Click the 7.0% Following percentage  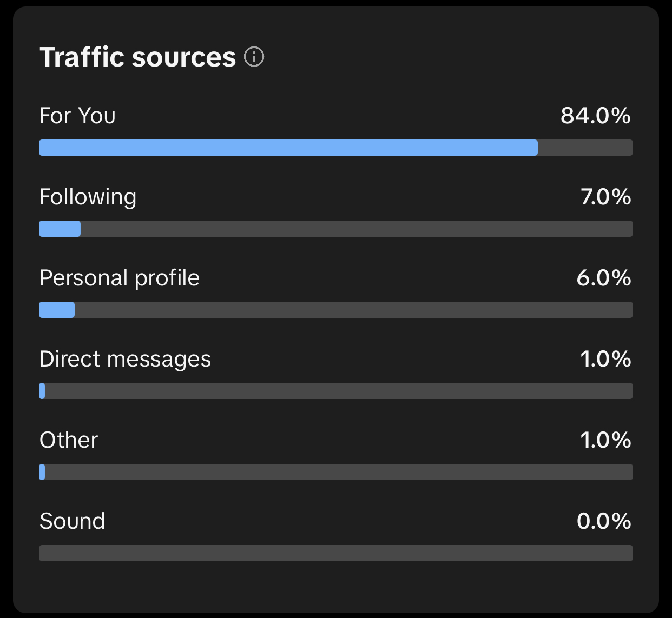point(606,197)
